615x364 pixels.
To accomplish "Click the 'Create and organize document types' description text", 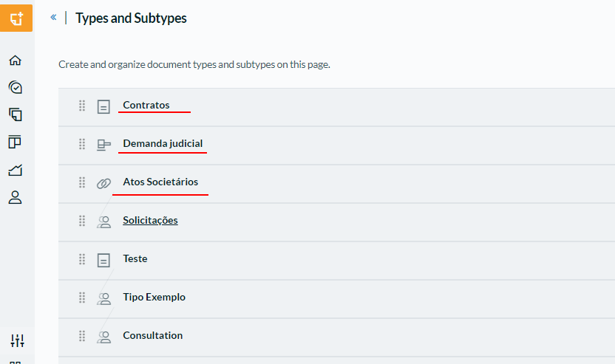I will [x=194, y=64].
